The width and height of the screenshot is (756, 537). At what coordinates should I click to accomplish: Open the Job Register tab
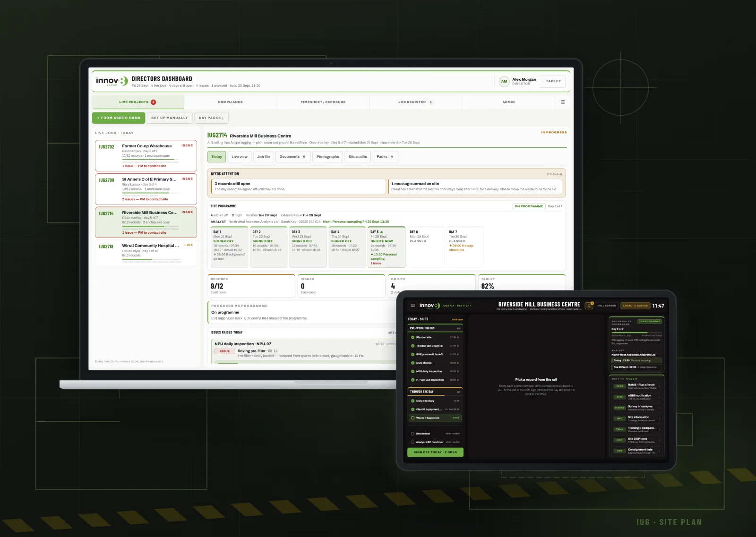(415, 102)
